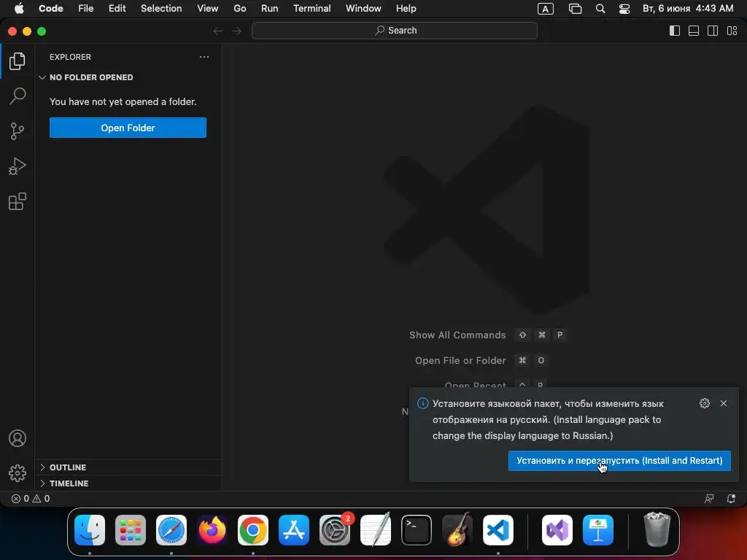Open the Manage gear in activity bar

point(18,472)
